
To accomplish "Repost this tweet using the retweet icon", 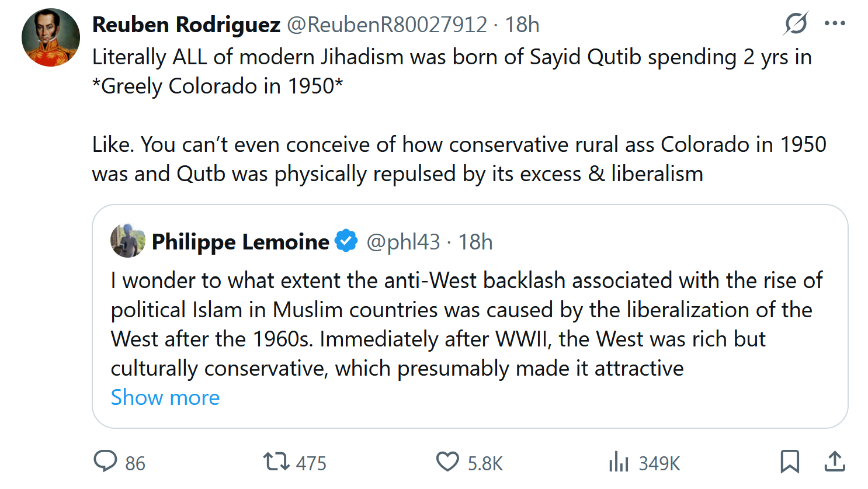I will click(276, 462).
